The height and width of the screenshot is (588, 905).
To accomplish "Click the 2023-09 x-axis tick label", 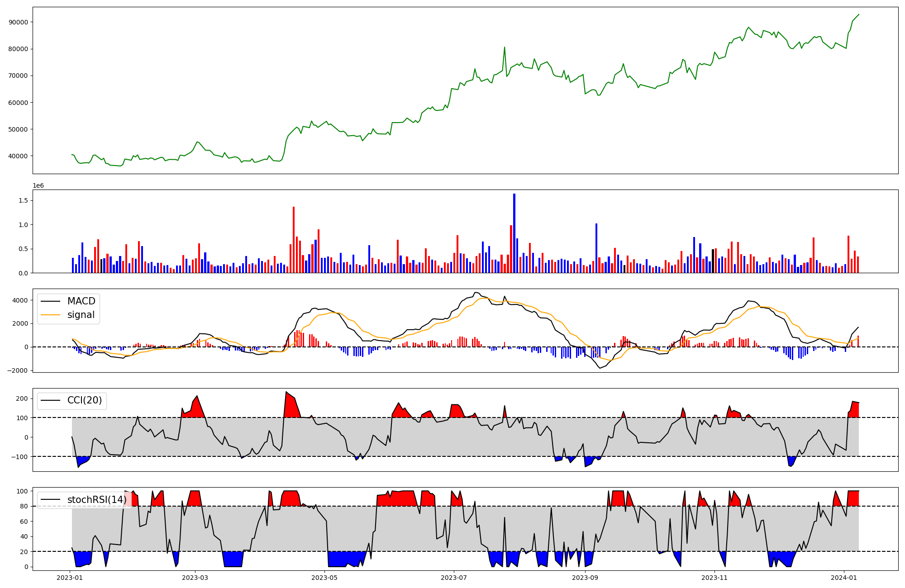I will (x=585, y=577).
